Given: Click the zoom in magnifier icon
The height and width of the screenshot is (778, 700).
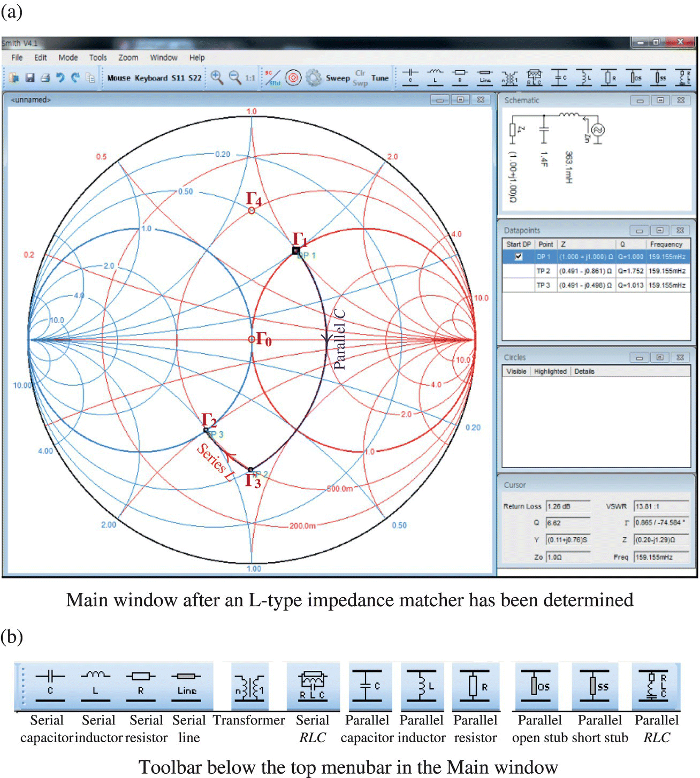Looking at the screenshot, I should (x=217, y=78).
